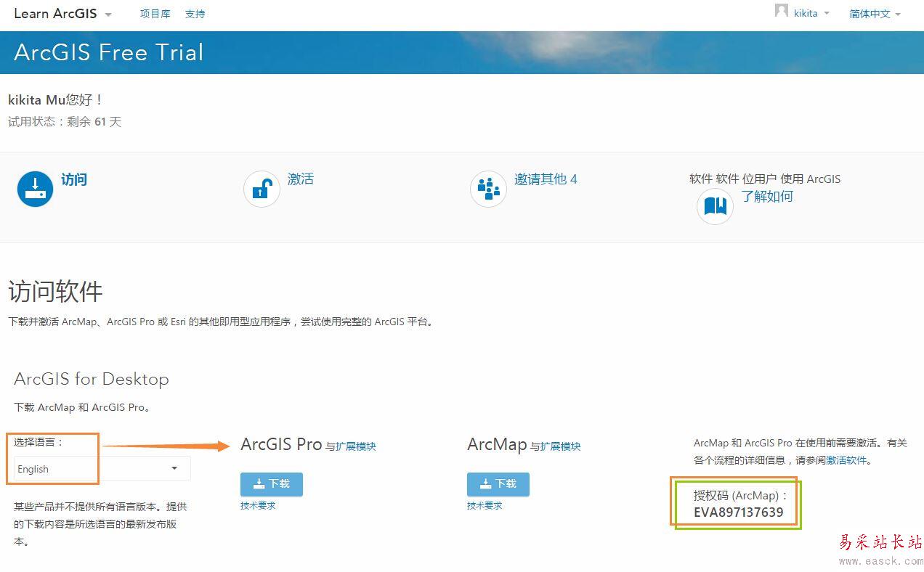Click the ArcGIS Pro product title

pyautogui.click(x=281, y=444)
